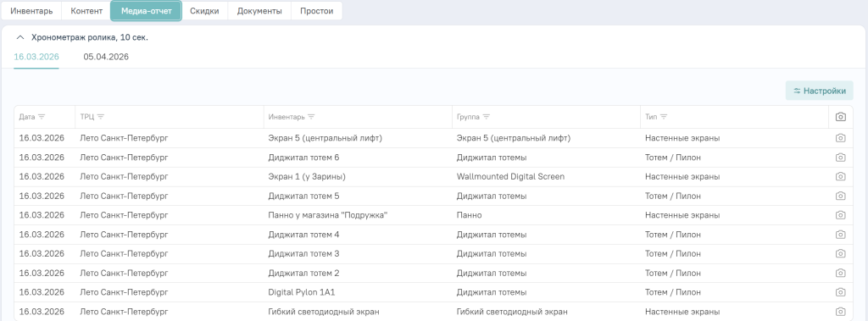Open photo for Гибкий светодиодный экран row
Image resolution: width=868 pixels, height=321 pixels.
840,312
